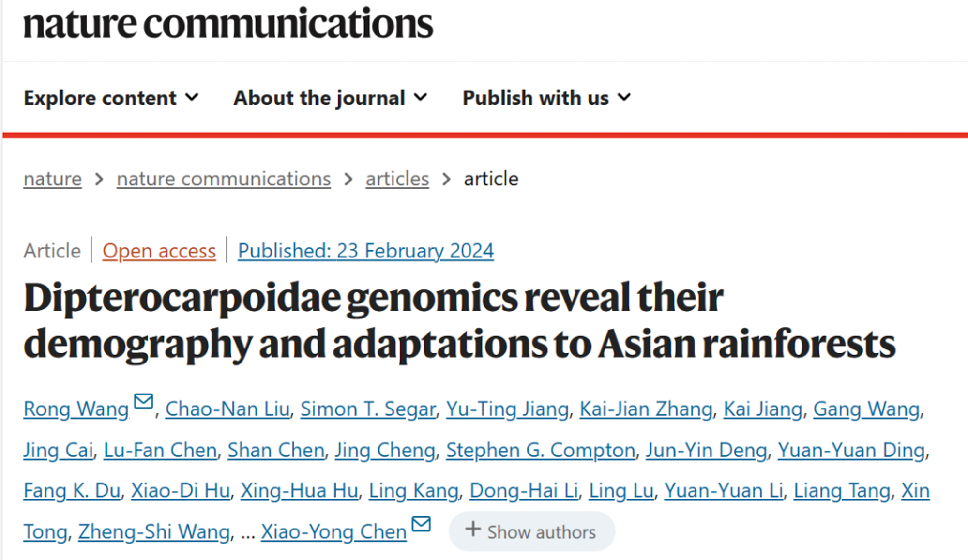Open author Chao-Nan Liu's profile

[227, 409]
